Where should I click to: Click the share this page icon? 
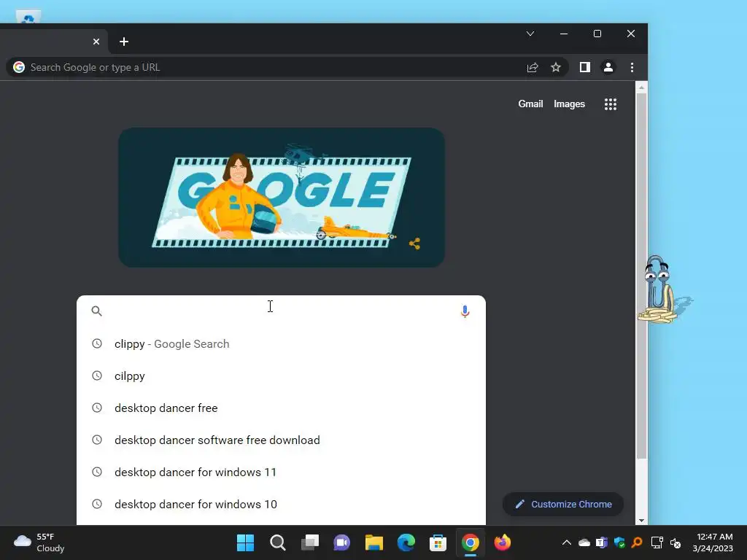[533, 68]
